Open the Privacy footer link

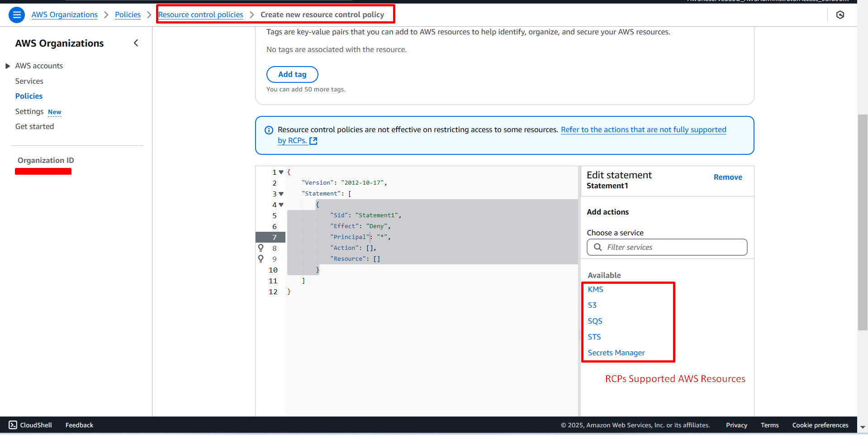point(736,425)
